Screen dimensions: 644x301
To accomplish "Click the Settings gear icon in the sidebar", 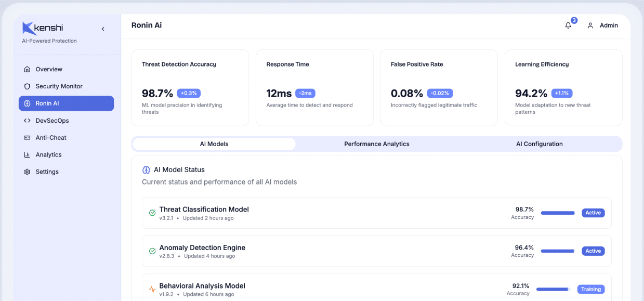I will pyautogui.click(x=27, y=172).
